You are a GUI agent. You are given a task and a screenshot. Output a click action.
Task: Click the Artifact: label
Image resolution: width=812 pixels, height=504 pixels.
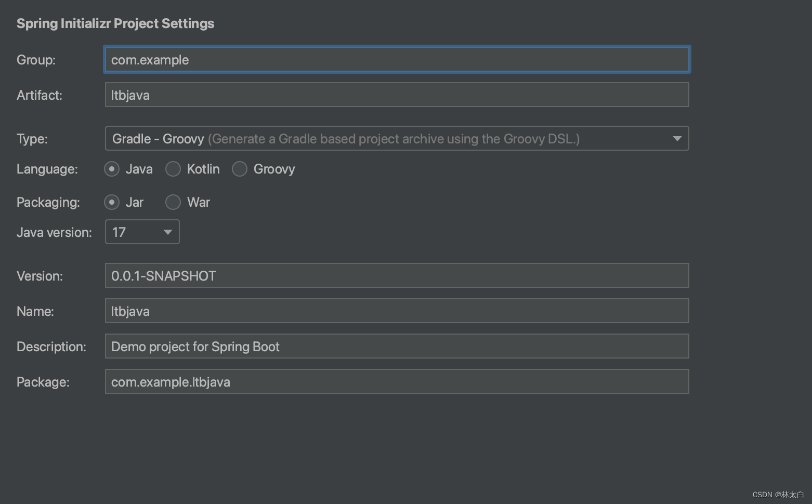click(40, 95)
